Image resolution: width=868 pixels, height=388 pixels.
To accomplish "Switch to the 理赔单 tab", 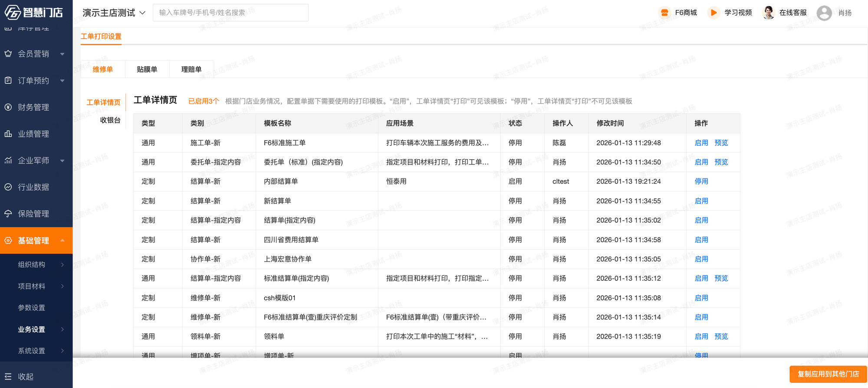I will point(191,69).
